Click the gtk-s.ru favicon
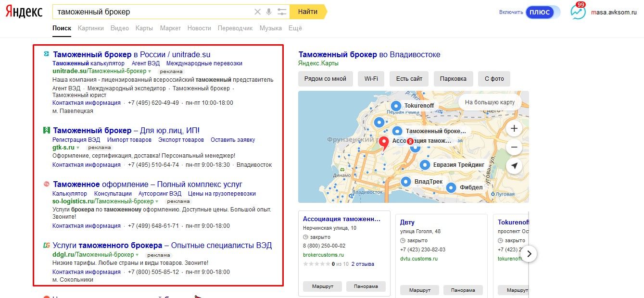The height and width of the screenshot is (298, 644). point(46,130)
